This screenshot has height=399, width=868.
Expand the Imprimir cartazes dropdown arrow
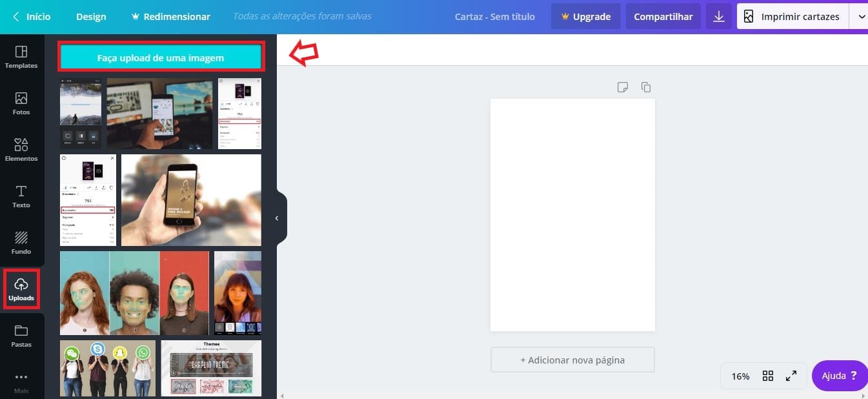click(861, 16)
